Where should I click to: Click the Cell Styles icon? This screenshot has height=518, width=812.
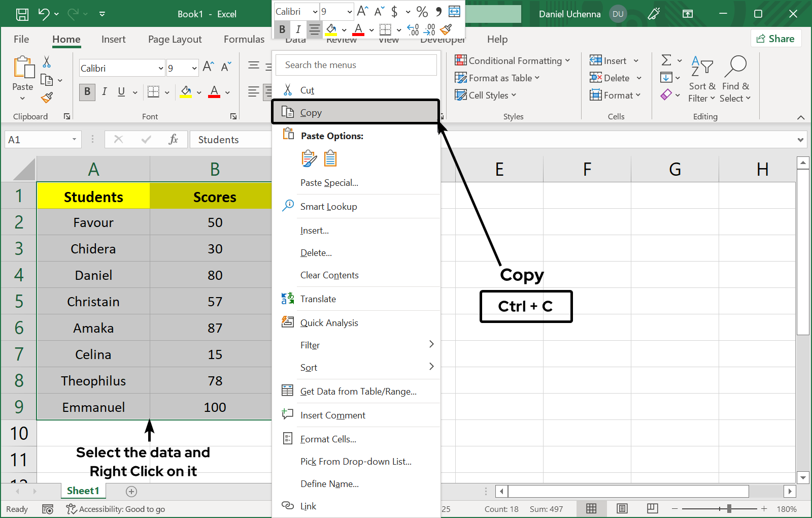tap(461, 95)
